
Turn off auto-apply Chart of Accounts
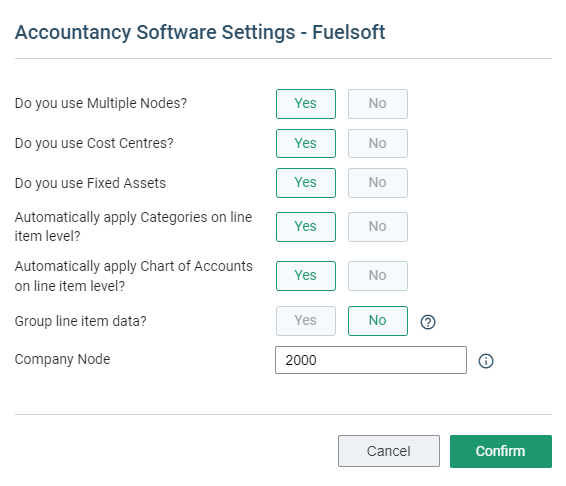pyautogui.click(x=378, y=276)
